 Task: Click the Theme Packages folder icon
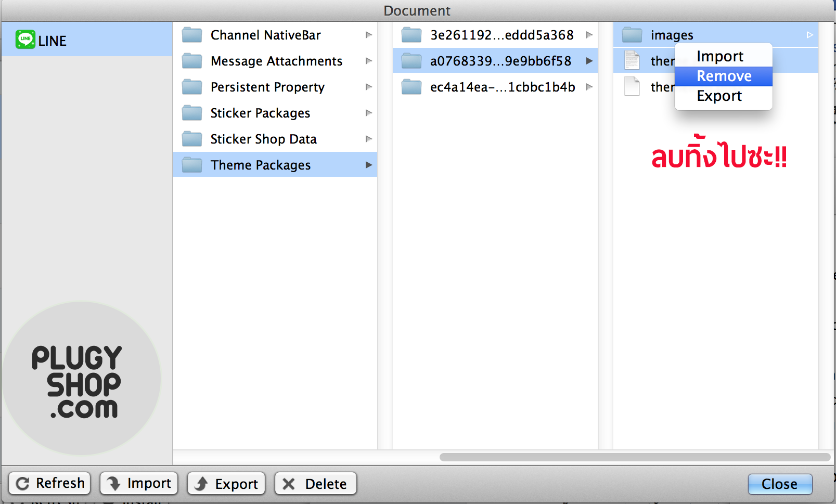pyautogui.click(x=192, y=165)
